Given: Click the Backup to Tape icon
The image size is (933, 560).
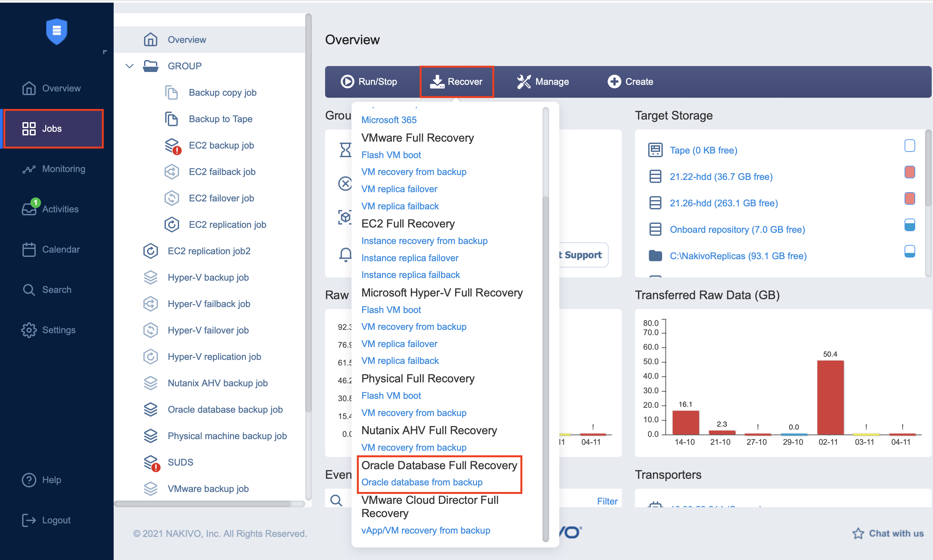Looking at the screenshot, I should [171, 119].
